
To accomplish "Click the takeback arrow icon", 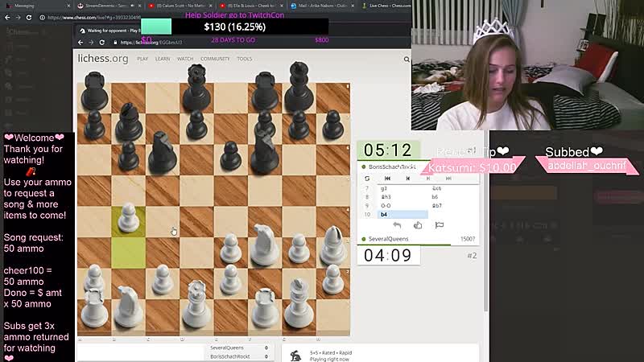I will pyautogui.click(x=397, y=225).
